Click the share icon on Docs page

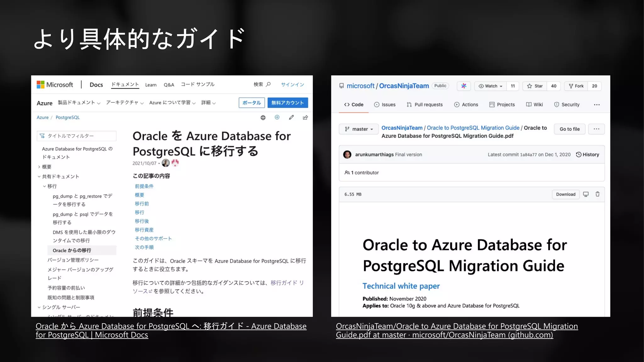(x=305, y=117)
